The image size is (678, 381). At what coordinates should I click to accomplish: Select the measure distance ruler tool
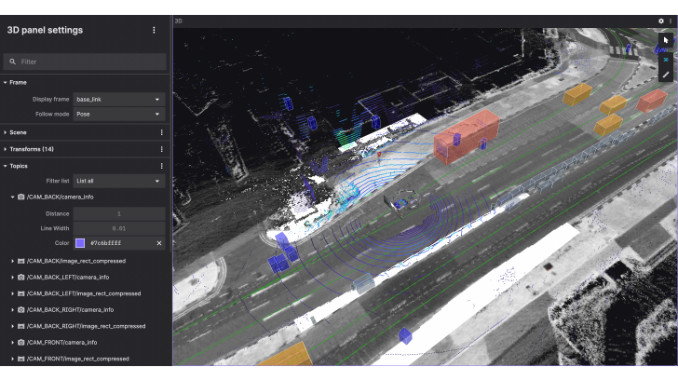[665, 75]
